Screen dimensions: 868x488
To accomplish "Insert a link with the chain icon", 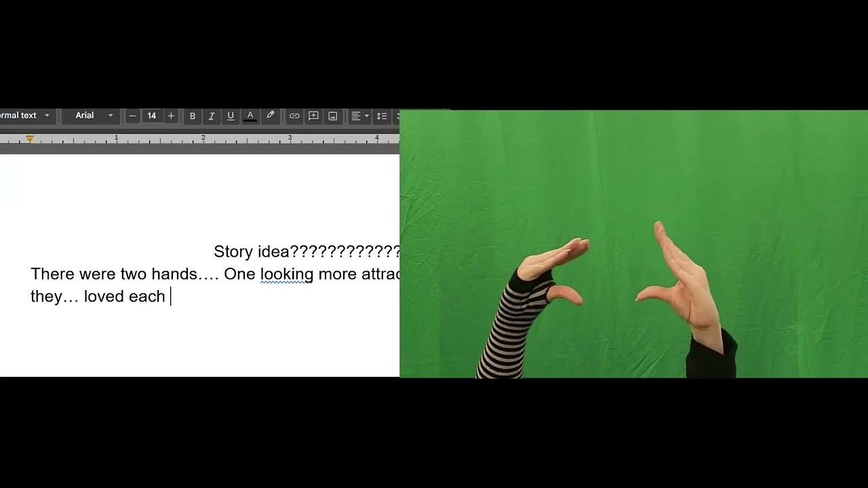I will pos(294,116).
